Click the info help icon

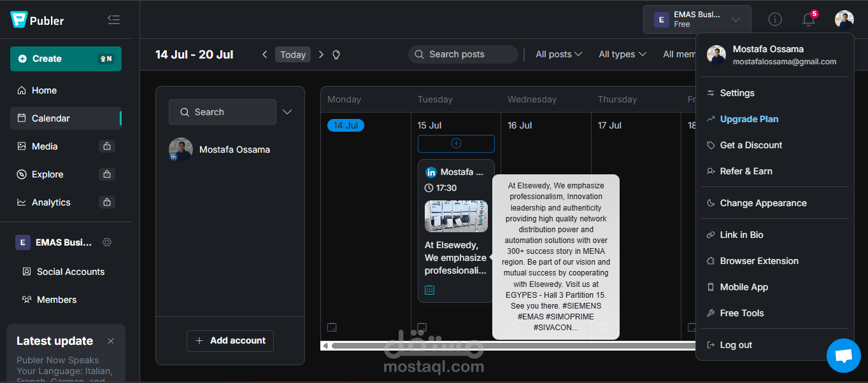[775, 19]
